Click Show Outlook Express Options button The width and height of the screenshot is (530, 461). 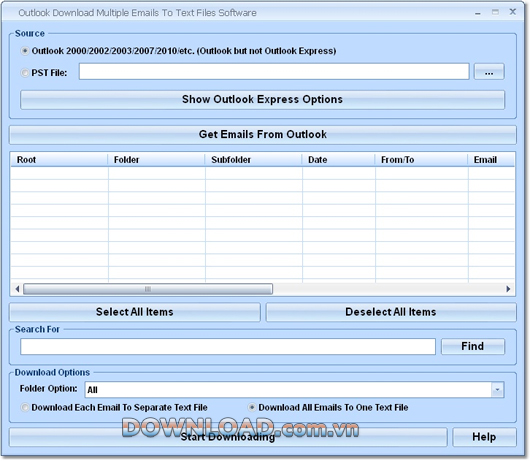pyautogui.click(x=262, y=100)
